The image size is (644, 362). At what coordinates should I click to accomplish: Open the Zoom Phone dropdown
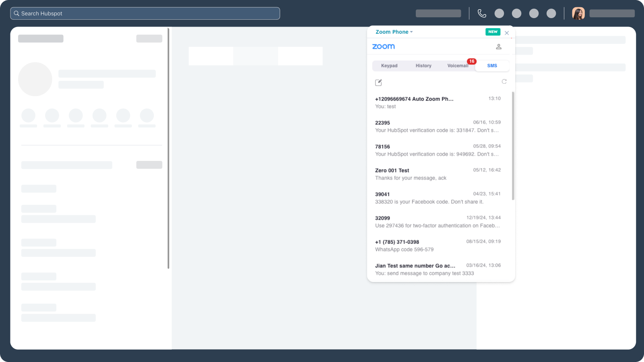(x=394, y=32)
